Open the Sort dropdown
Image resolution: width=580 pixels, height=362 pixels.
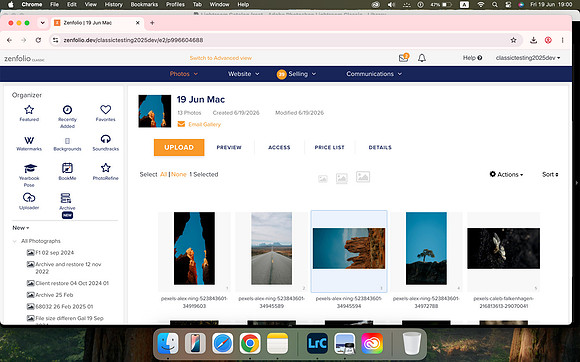[550, 174]
